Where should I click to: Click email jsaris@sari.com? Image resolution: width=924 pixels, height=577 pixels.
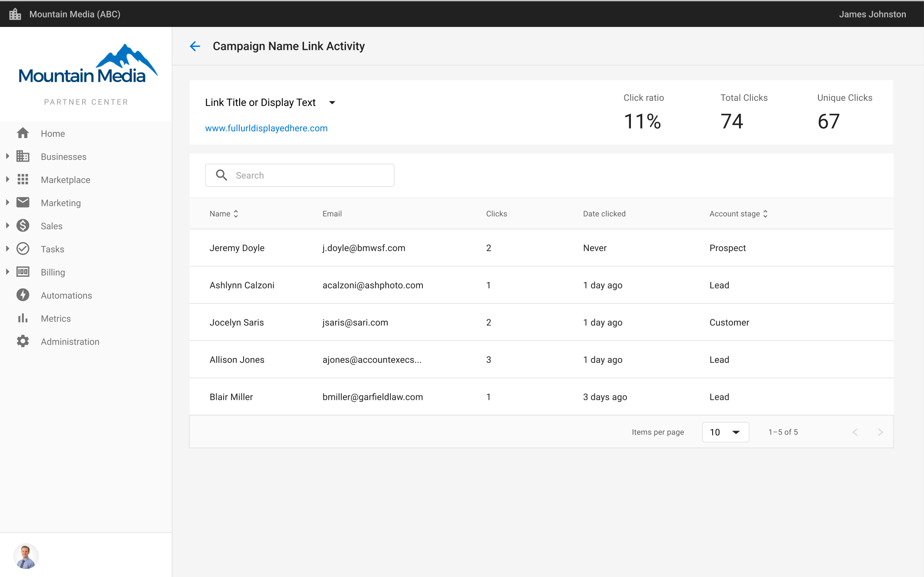pyautogui.click(x=355, y=322)
